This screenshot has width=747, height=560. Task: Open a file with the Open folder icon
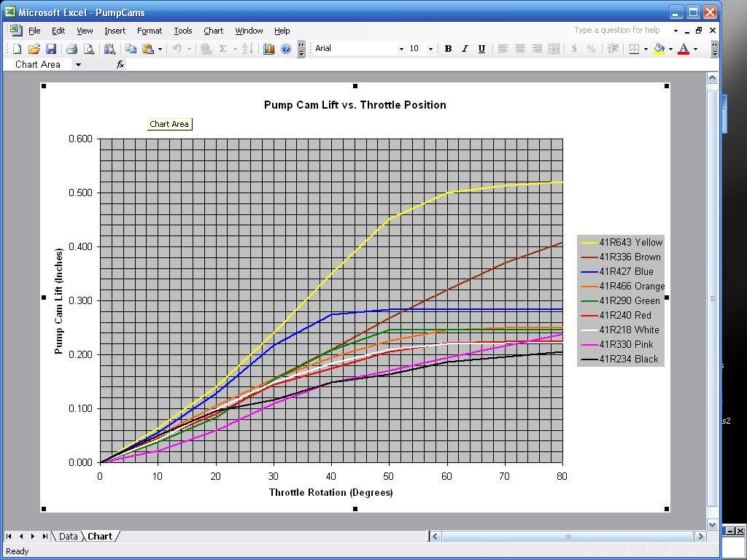(34, 49)
